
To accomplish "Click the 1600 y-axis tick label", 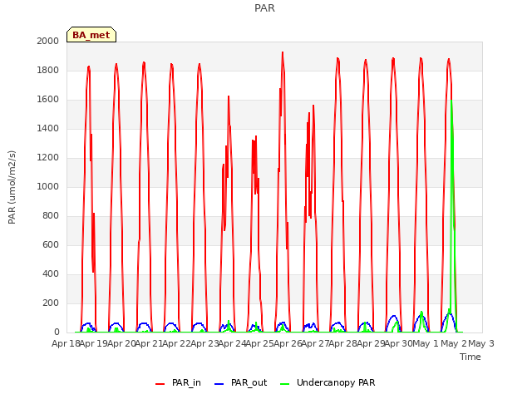I will point(48,100).
